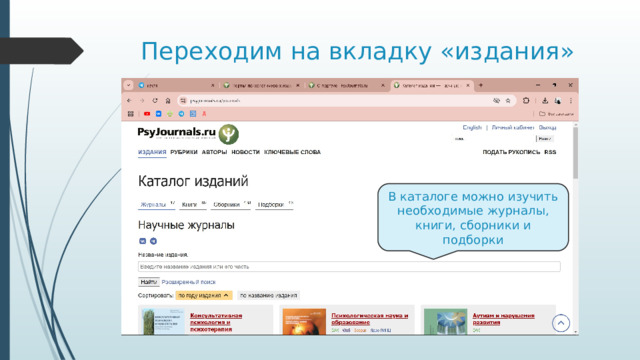Open the all bookmarks folder
The width and height of the screenshot is (640, 360).
click(x=556, y=114)
